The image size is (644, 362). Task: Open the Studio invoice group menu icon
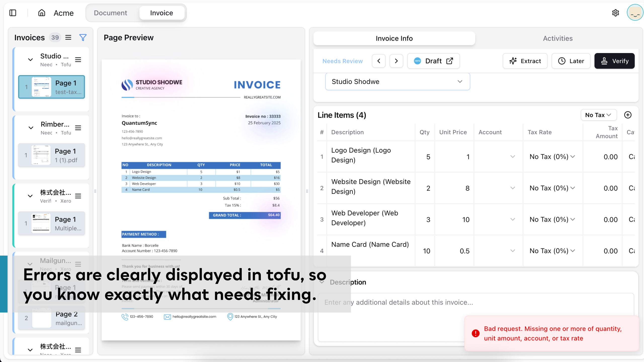click(x=78, y=60)
